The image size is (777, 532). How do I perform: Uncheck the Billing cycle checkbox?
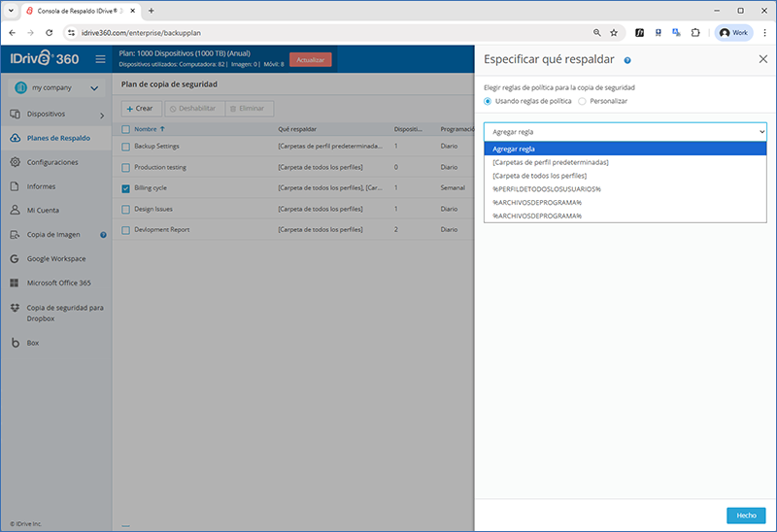(x=125, y=188)
